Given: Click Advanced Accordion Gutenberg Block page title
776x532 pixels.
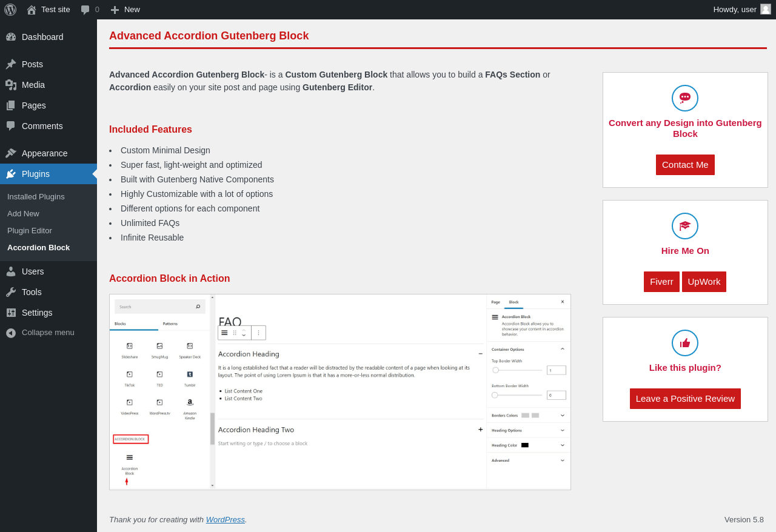Looking at the screenshot, I should coord(209,36).
